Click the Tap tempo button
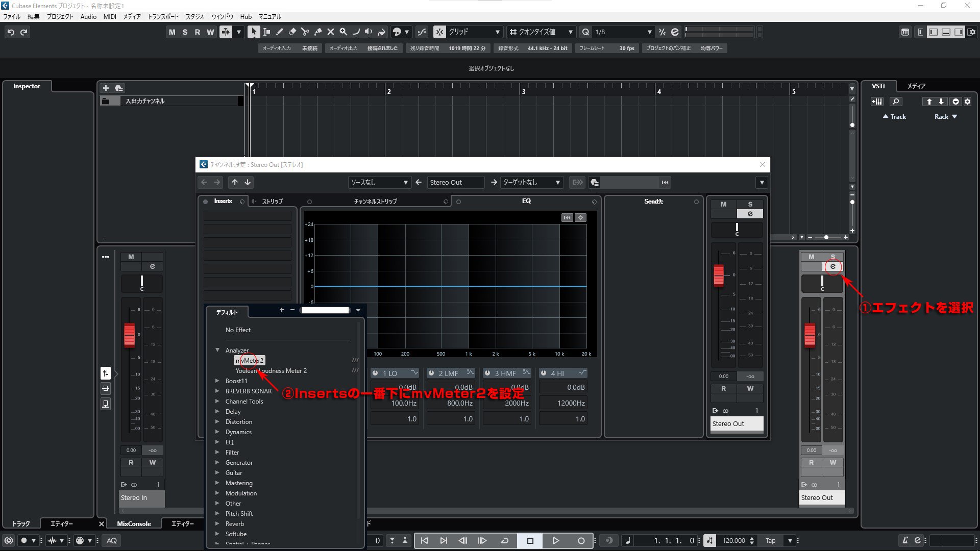980x551 pixels. [771, 541]
